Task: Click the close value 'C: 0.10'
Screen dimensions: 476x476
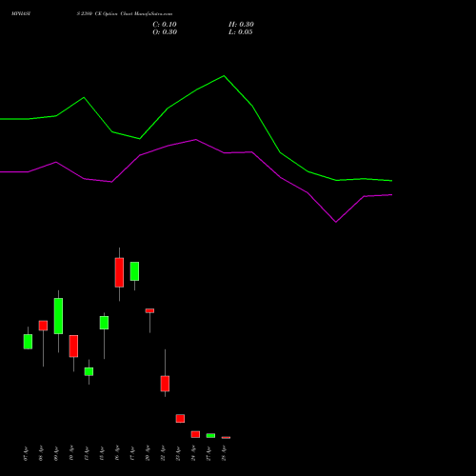Action: (x=165, y=25)
